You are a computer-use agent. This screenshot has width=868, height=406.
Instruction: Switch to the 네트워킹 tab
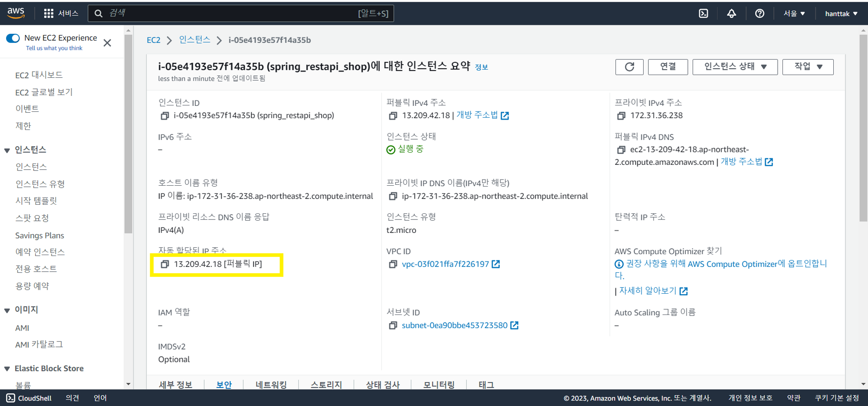click(271, 384)
